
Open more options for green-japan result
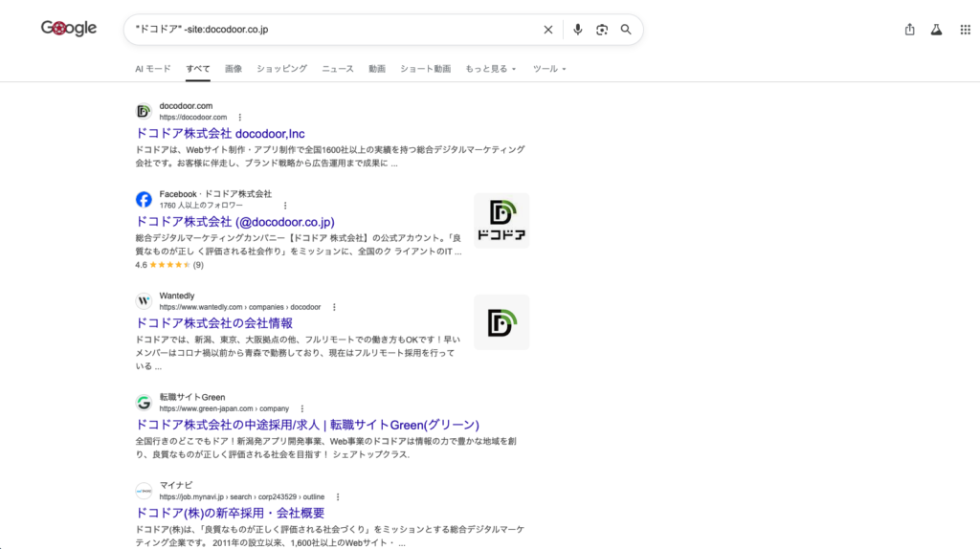click(302, 409)
